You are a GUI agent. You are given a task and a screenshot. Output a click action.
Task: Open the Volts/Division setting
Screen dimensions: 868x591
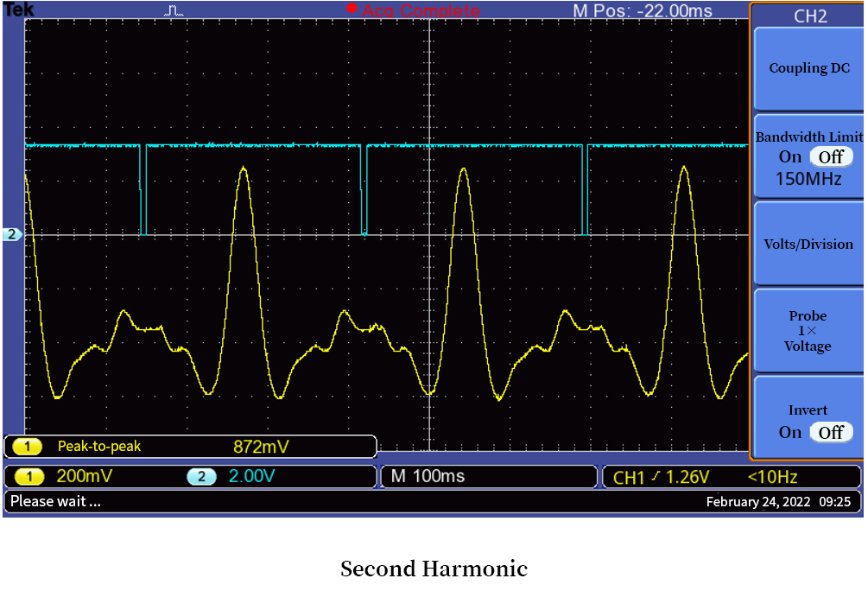tap(808, 244)
